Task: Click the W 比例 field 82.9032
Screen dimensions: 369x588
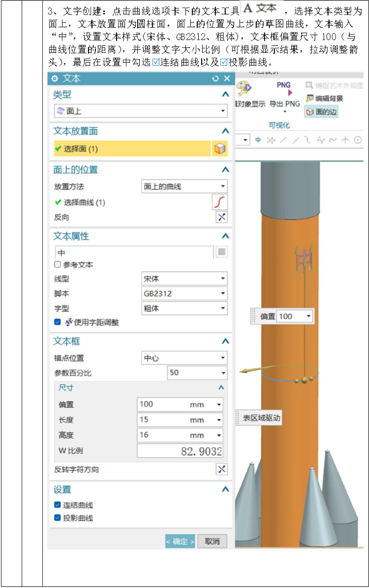Action: 180,451
